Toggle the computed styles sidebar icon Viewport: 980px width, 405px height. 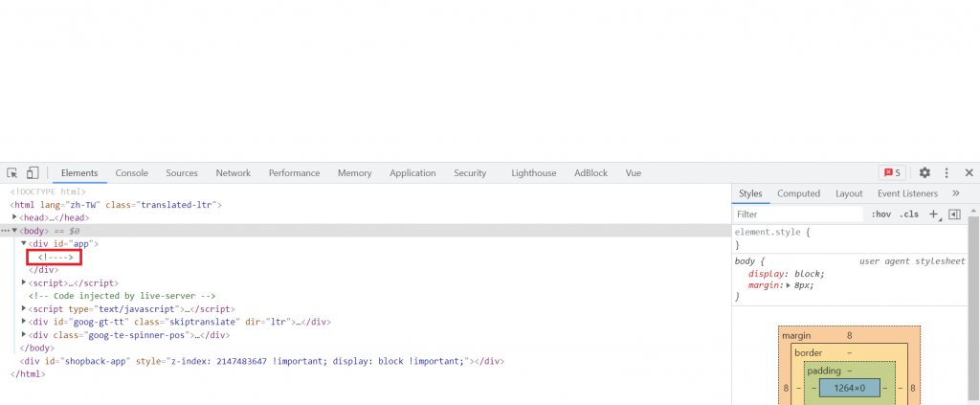pos(954,214)
